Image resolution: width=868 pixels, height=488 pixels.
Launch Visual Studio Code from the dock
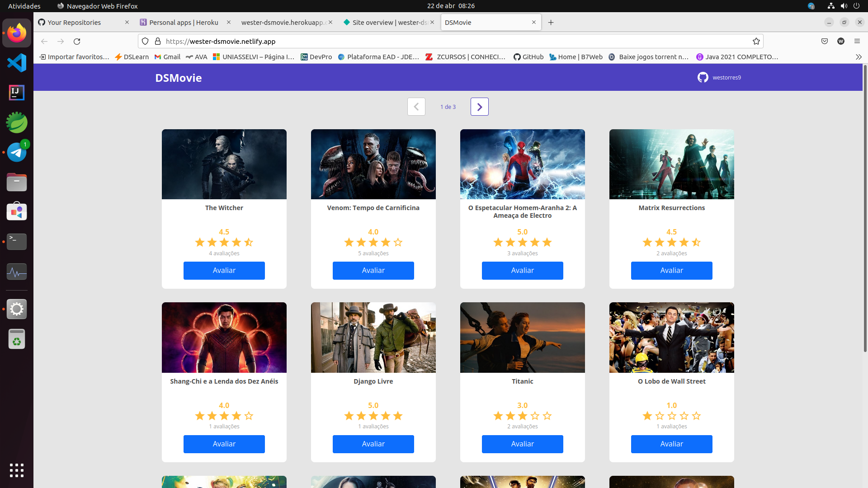tap(17, 63)
